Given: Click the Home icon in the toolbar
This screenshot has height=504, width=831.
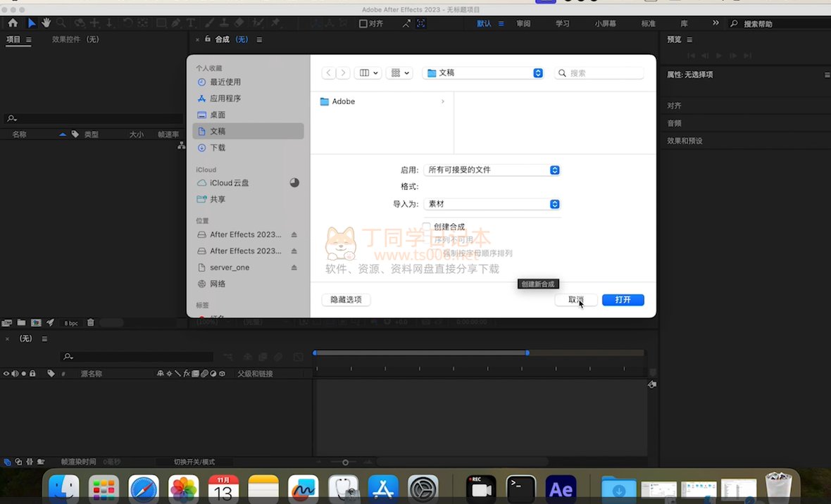Looking at the screenshot, I should (x=13, y=23).
